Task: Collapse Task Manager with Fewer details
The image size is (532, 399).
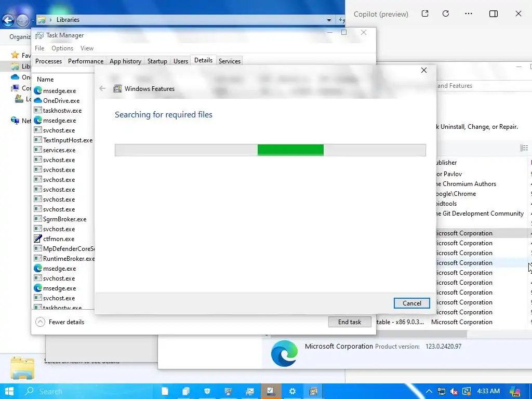Action: point(60,322)
